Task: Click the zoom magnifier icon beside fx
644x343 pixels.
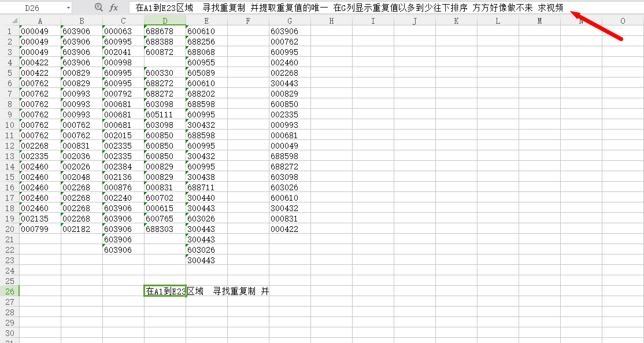Action: pos(99,7)
